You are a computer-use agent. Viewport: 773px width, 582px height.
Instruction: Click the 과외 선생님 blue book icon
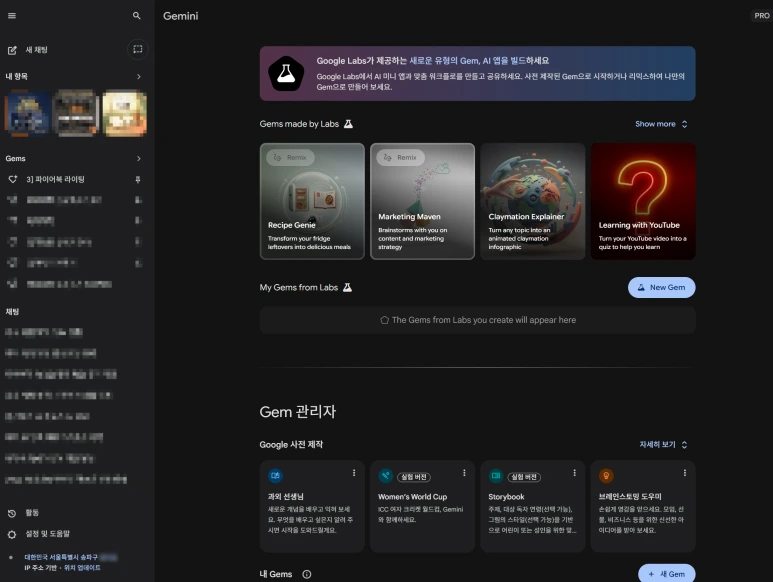[x=276, y=476]
